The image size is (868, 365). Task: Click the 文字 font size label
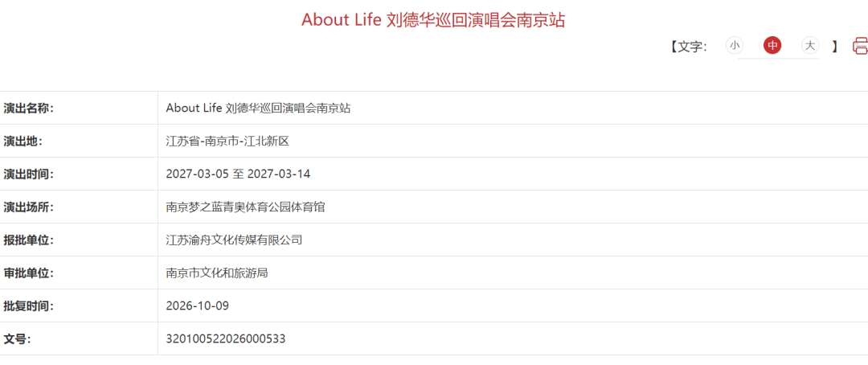tap(689, 46)
